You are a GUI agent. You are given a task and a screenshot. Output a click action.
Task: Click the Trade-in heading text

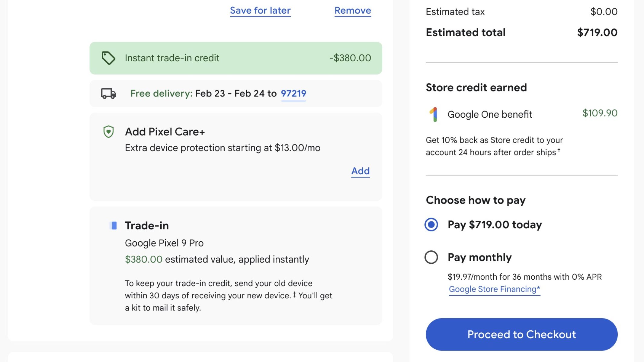coord(147,226)
